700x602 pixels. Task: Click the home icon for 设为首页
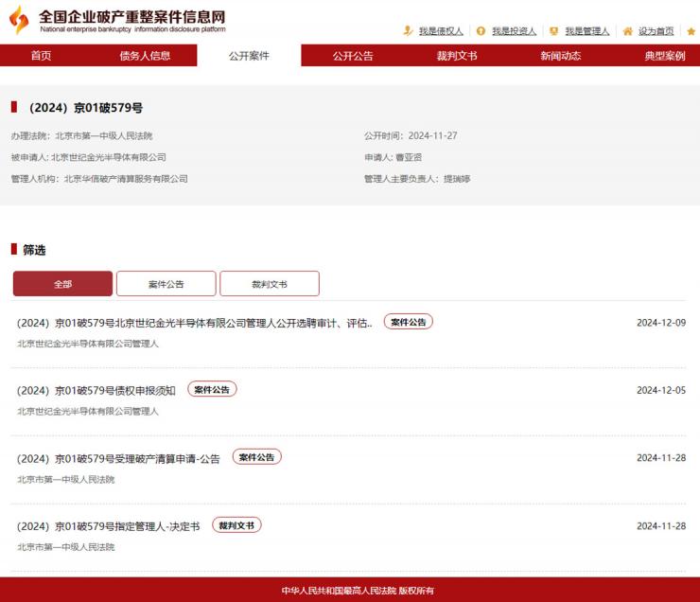[x=627, y=31]
